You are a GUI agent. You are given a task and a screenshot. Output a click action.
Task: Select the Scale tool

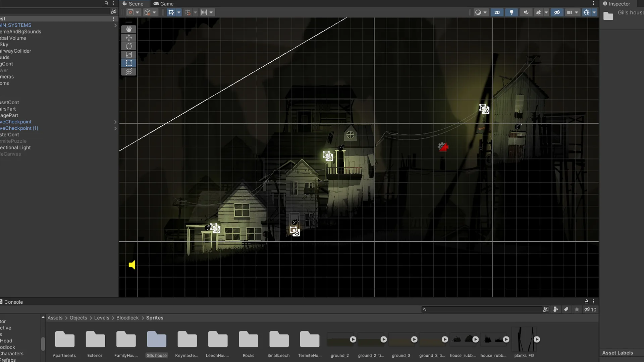[x=129, y=54]
